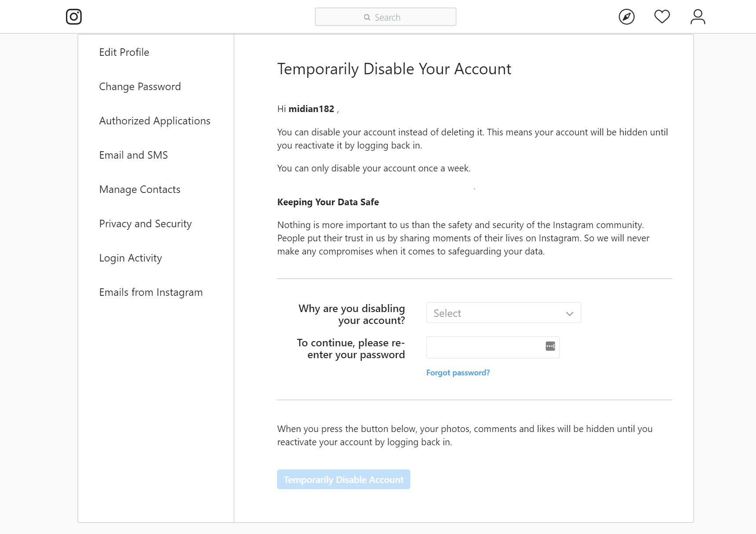Open the heart activity feed icon
Image resolution: width=756 pixels, height=534 pixels.
662,17
